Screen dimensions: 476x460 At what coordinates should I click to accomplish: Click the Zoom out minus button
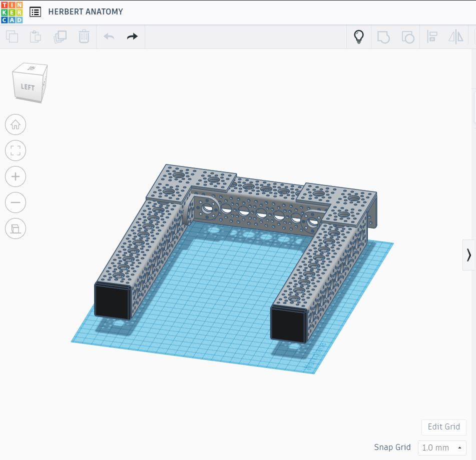tap(16, 202)
